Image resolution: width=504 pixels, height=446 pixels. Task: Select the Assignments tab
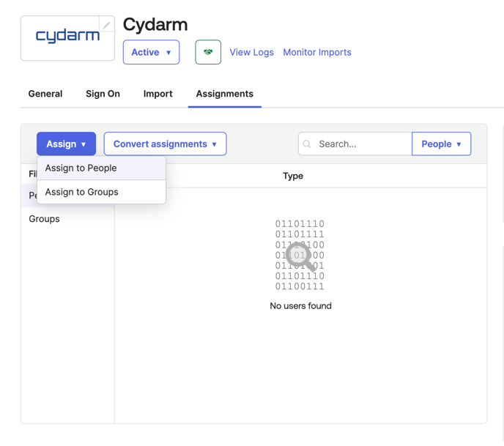(225, 94)
